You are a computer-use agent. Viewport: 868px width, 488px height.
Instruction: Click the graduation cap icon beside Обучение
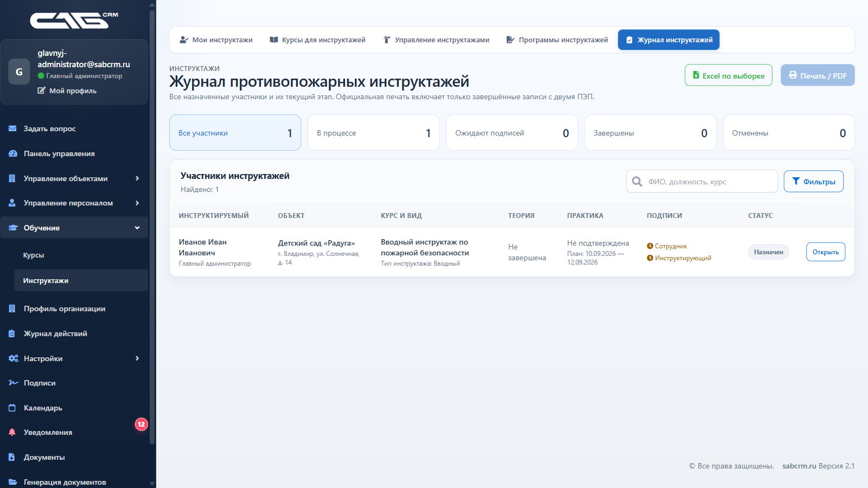[x=13, y=228]
